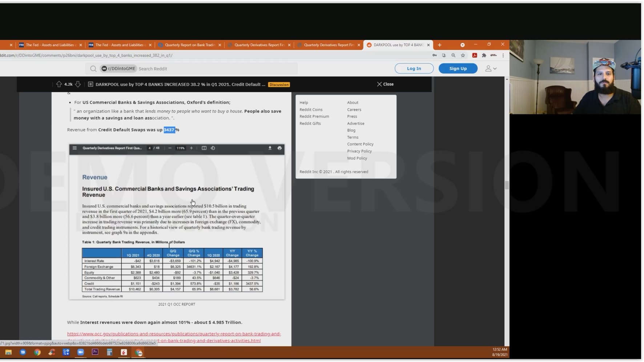644x362 pixels.
Task: Open Google Chrome from the taskbar
Action: coord(37,352)
